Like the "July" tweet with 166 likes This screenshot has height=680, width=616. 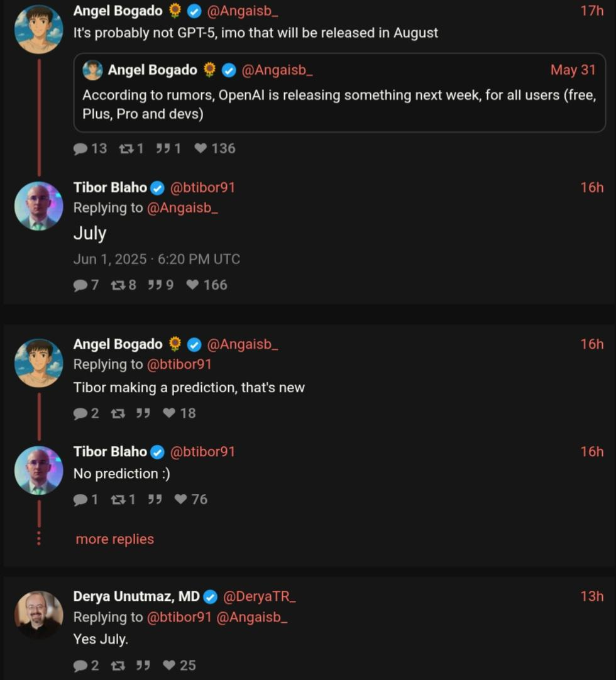coord(207,285)
